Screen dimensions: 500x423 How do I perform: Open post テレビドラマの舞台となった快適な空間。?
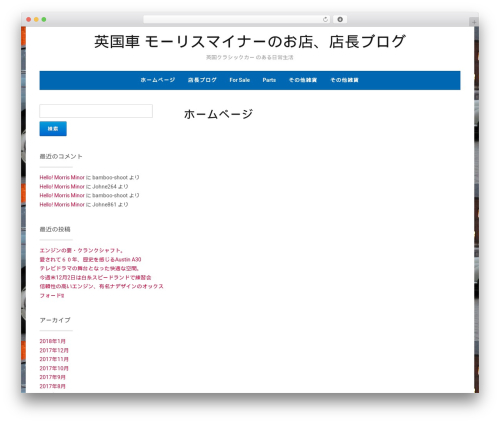click(x=89, y=268)
